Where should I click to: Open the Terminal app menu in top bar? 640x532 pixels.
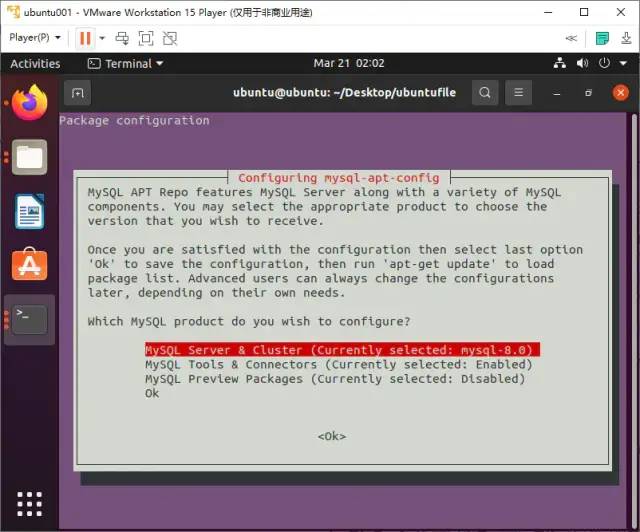(125, 64)
